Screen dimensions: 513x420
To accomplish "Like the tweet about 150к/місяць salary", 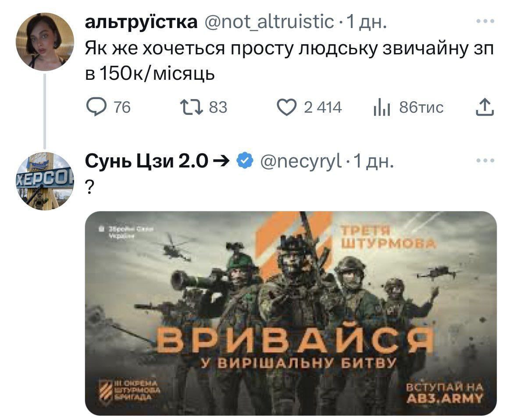I will pos(286,107).
